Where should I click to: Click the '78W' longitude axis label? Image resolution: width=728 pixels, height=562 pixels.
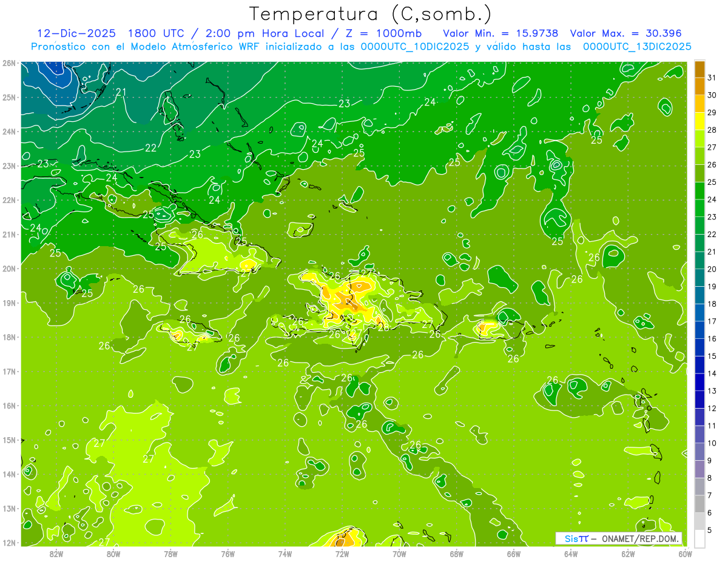pyautogui.click(x=170, y=554)
